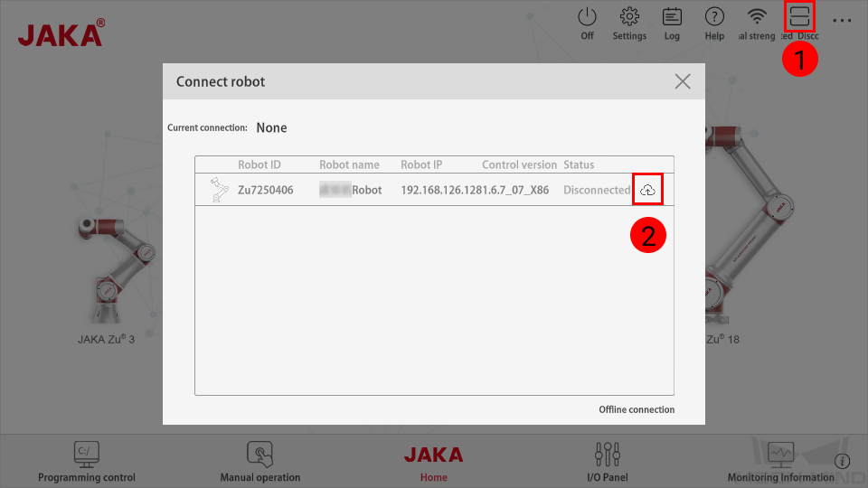The width and height of the screenshot is (868, 488).
Task: Open the Help question mark icon
Action: tap(714, 17)
